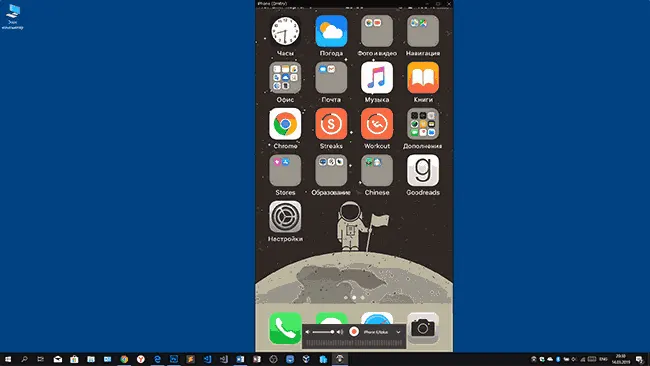This screenshot has width=650, height=366.
Task: Open Chrome on the iPhone screen
Action: pos(285,124)
